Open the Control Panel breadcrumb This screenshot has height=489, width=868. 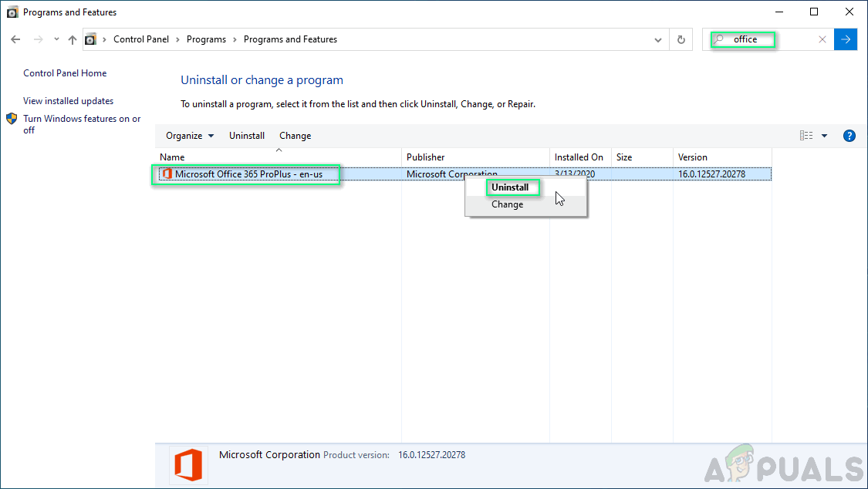click(141, 39)
